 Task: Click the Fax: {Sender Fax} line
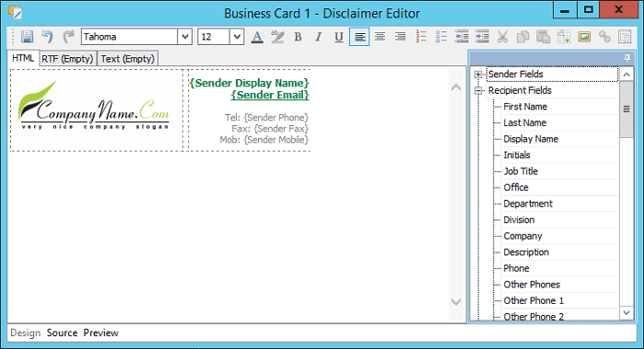270,129
